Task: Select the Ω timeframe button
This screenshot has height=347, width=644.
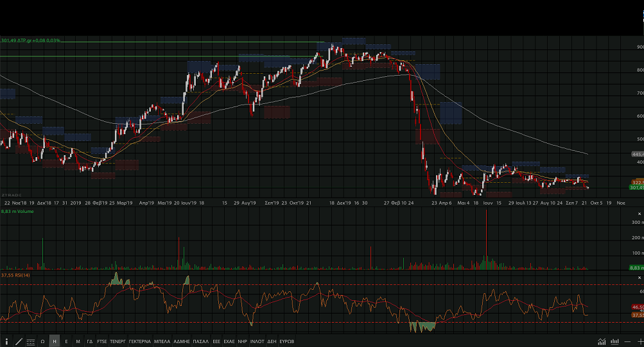Action: point(42,341)
